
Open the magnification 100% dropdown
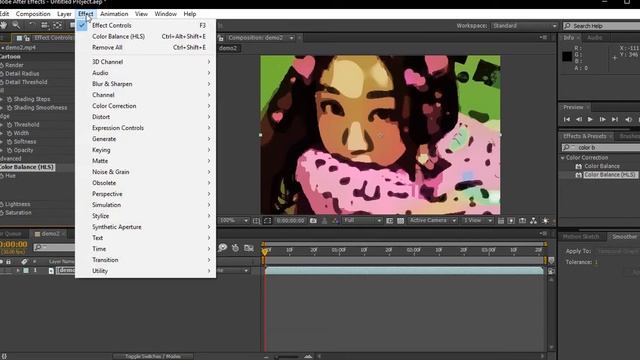[x=234, y=221]
